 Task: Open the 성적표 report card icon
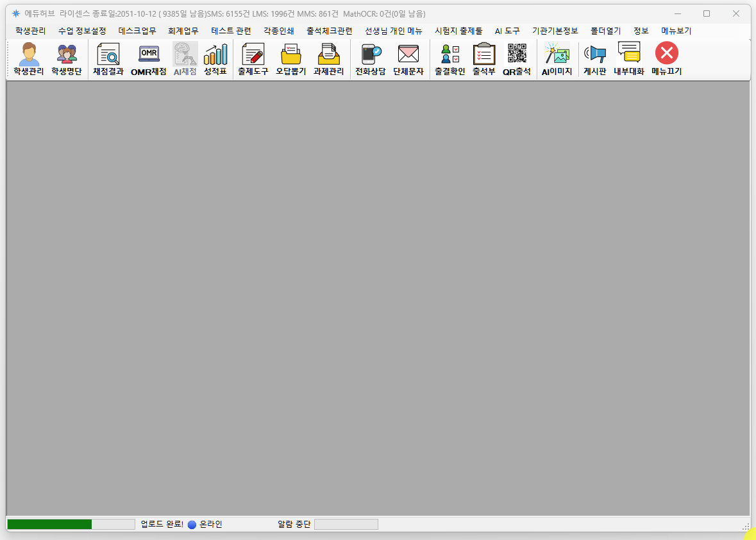point(215,59)
